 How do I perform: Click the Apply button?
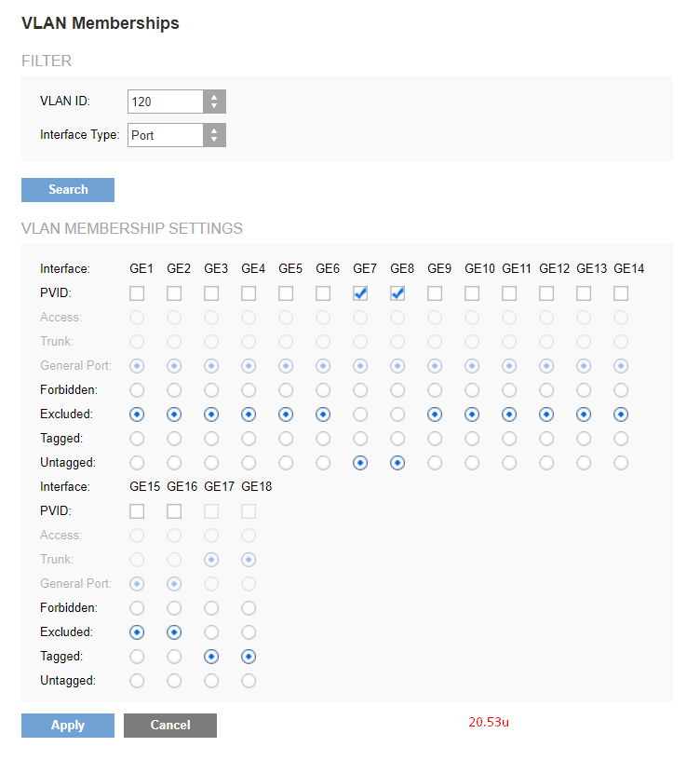(68, 726)
